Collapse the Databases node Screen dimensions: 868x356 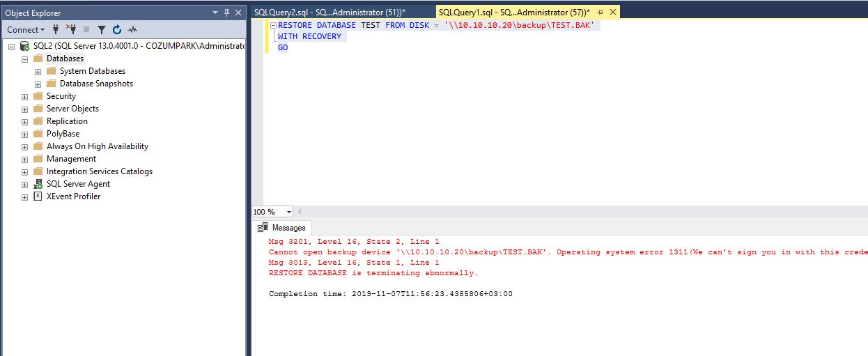point(25,59)
